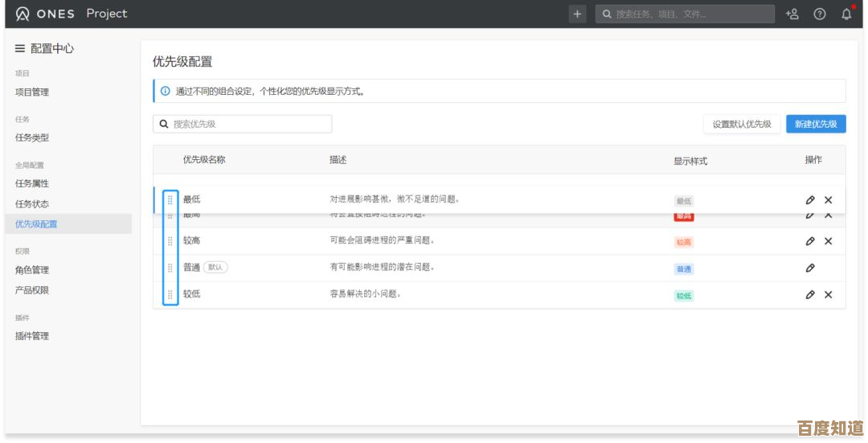This screenshot has height=443, width=868.
Task: Open the help question mark icon
Action: [x=819, y=14]
